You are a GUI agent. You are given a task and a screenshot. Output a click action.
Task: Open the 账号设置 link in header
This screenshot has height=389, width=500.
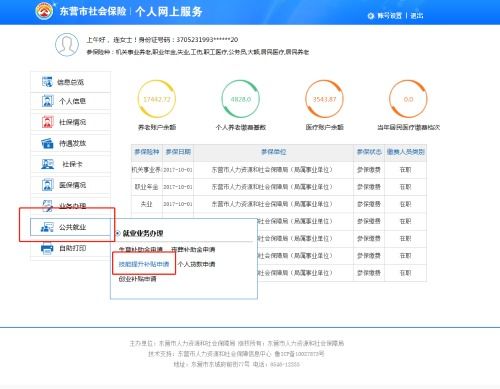pyautogui.click(x=390, y=16)
